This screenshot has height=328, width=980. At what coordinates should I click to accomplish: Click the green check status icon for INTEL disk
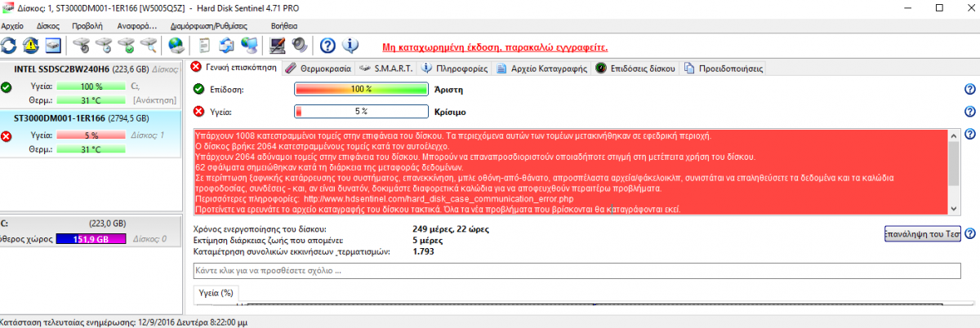click(x=7, y=86)
